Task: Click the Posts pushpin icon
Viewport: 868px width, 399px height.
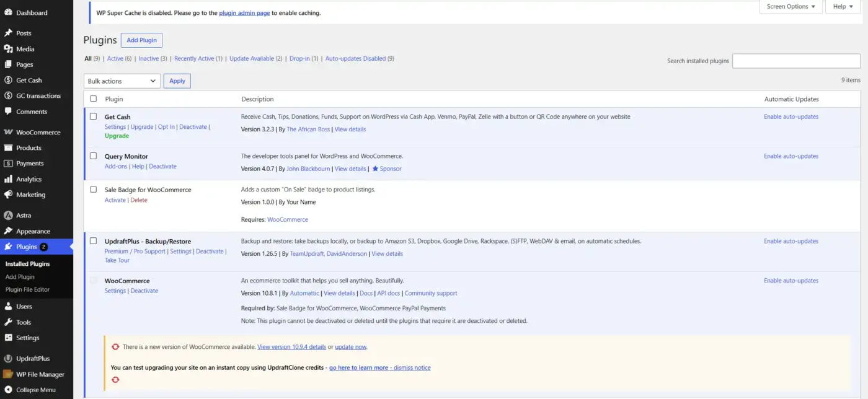Action: (8, 33)
